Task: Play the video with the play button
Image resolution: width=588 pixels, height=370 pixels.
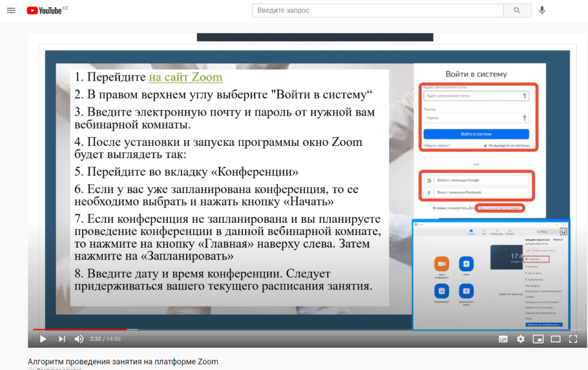Action: click(42, 339)
